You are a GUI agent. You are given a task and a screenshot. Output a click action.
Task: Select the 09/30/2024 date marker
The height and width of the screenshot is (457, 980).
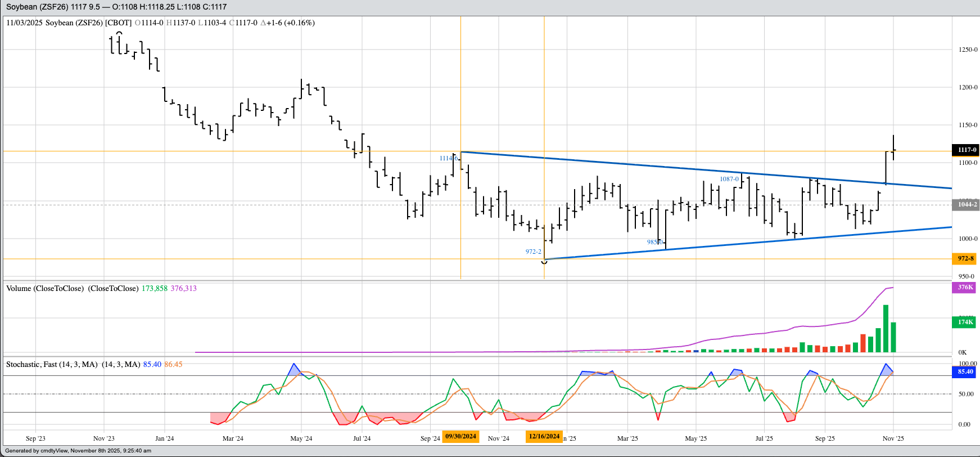click(460, 436)
